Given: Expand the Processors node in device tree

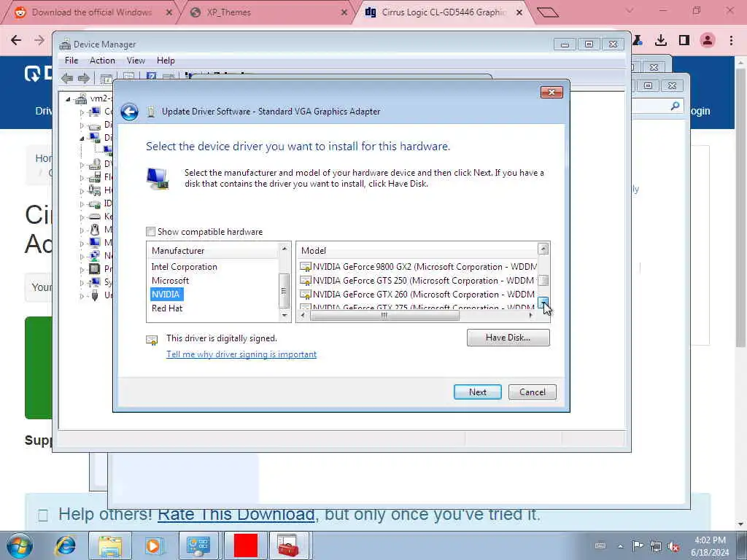Looking at the screenshot, I should coord(82,270).
